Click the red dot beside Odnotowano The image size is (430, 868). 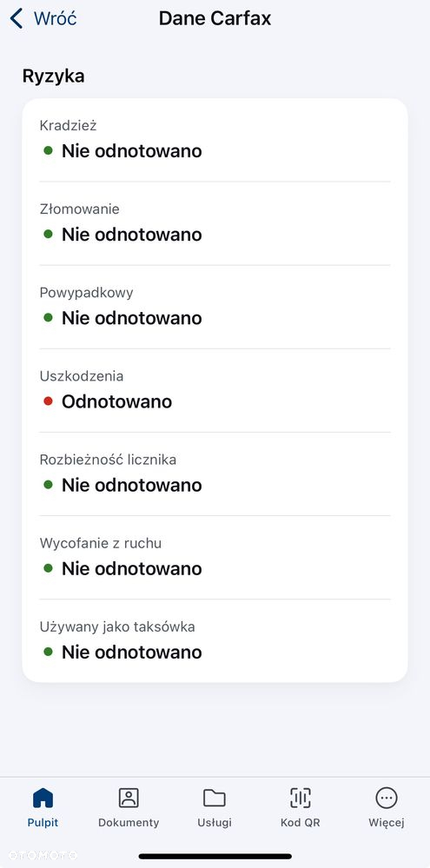(48, 401)
